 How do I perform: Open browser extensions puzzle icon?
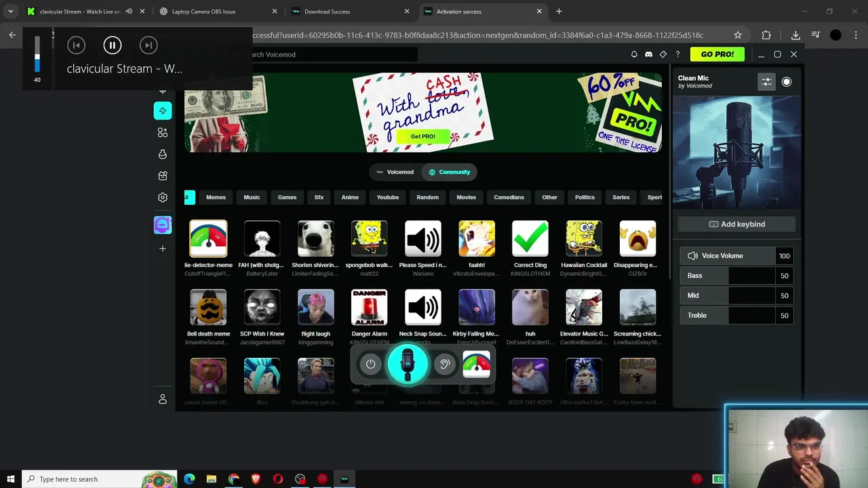tap(766, 35)
